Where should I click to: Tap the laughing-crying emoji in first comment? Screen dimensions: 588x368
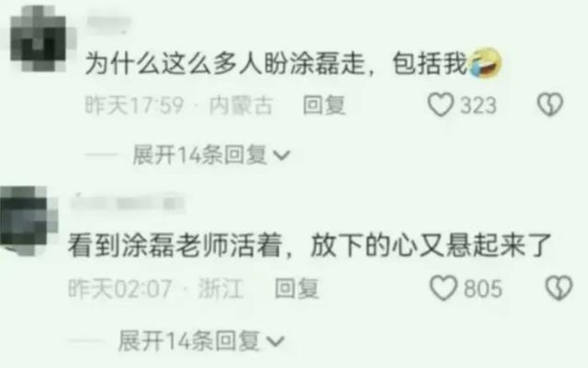485,63
